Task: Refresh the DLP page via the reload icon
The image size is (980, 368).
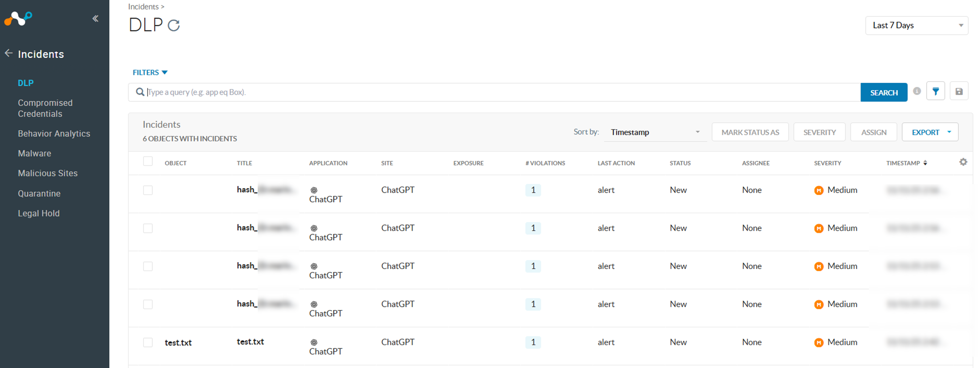Action: (x=174, y=25)
